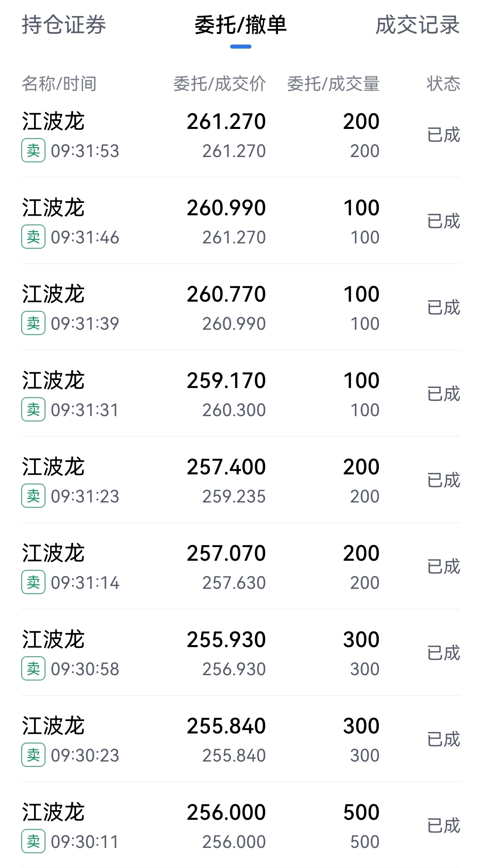Click the 委托/成交价 column header
482x868 pixels.
[x=219, y=84]
